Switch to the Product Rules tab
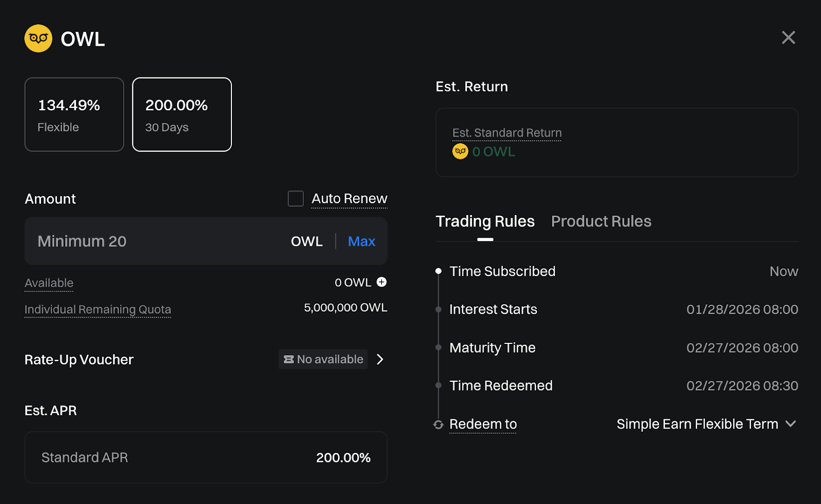 [601, 221]
